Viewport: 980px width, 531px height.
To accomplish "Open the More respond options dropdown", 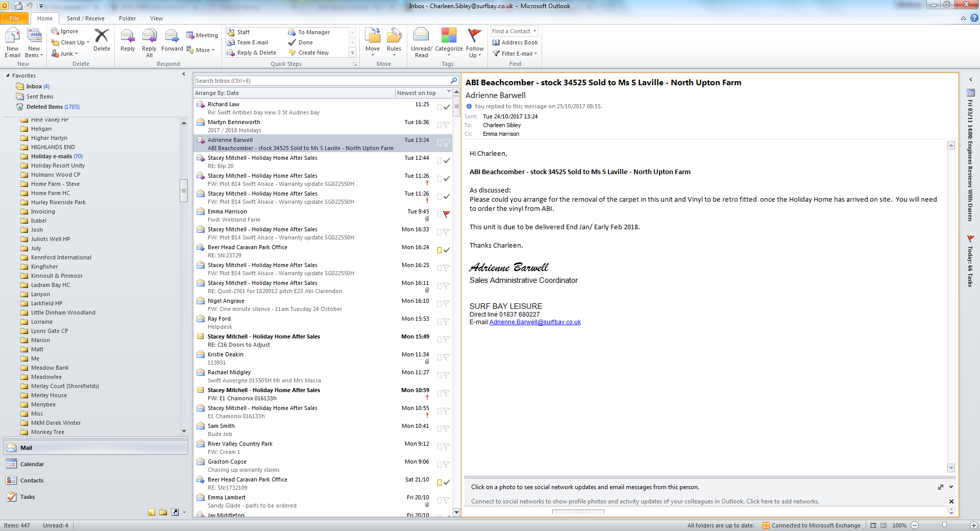I will (201, 50).
